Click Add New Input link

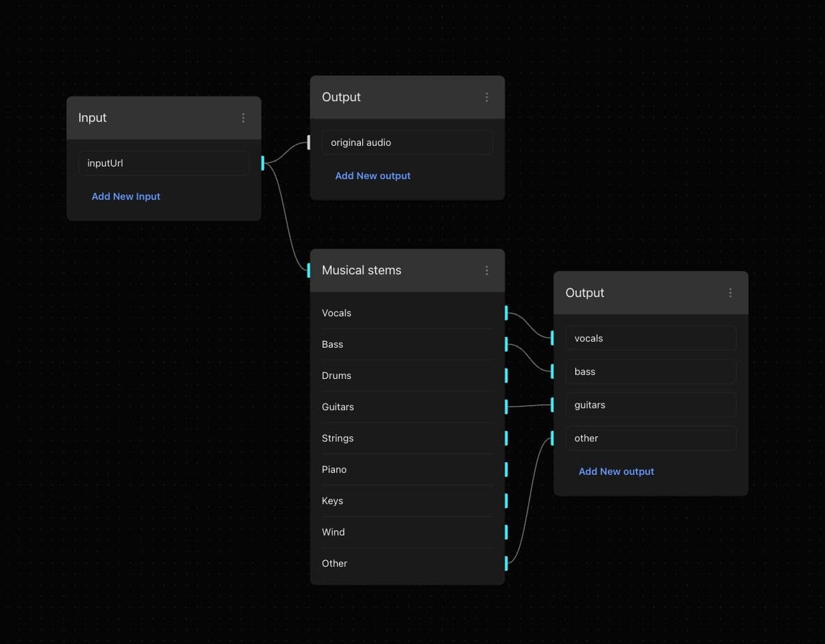pos(126,196)
